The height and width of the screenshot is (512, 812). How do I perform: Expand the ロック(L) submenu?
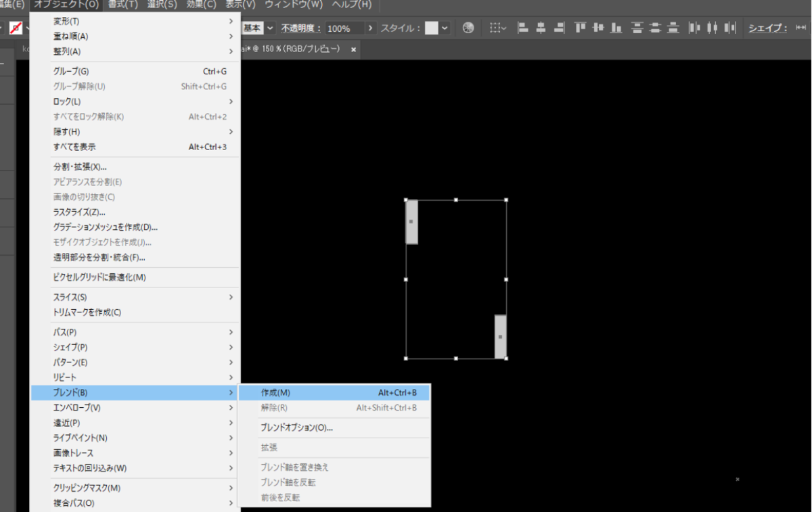[x=135, y=101]
